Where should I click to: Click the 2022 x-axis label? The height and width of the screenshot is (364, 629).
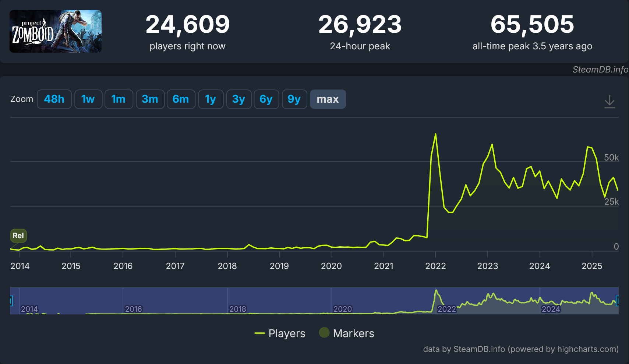435,266
